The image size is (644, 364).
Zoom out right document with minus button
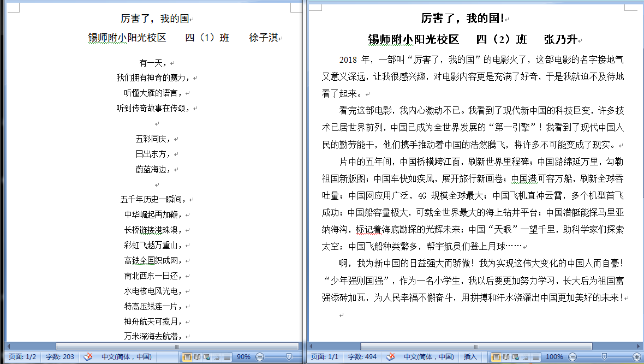[x=573, y=356]
